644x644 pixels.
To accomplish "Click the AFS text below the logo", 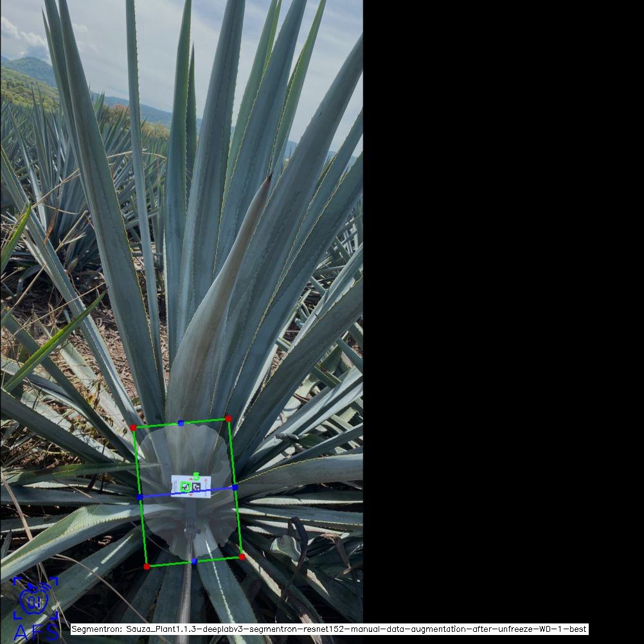I will point(35,632).
